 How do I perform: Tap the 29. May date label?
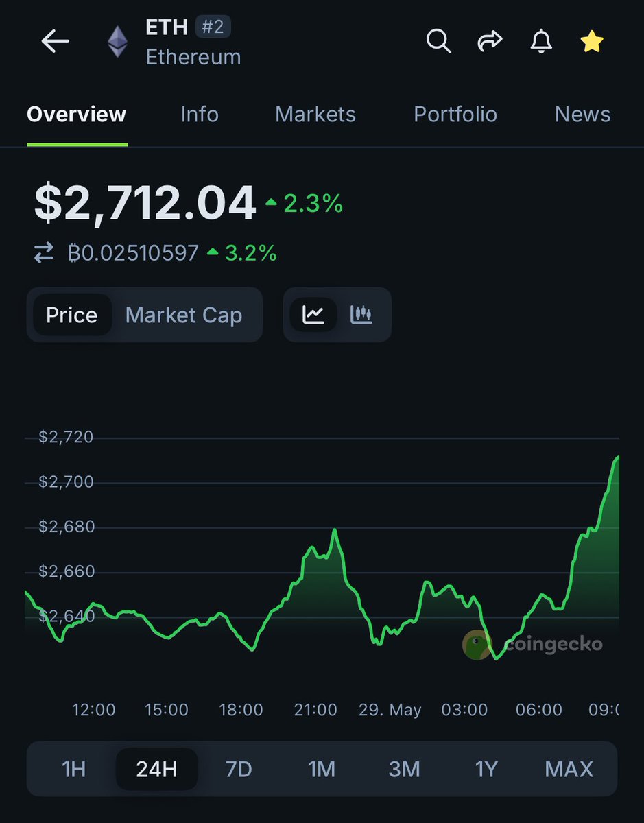tap(390, 710)
